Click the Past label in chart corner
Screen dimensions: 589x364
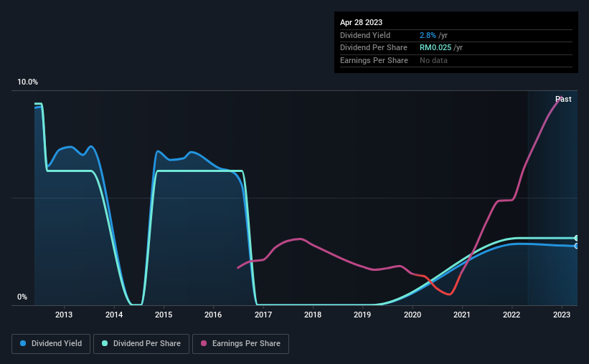[563, 99]
